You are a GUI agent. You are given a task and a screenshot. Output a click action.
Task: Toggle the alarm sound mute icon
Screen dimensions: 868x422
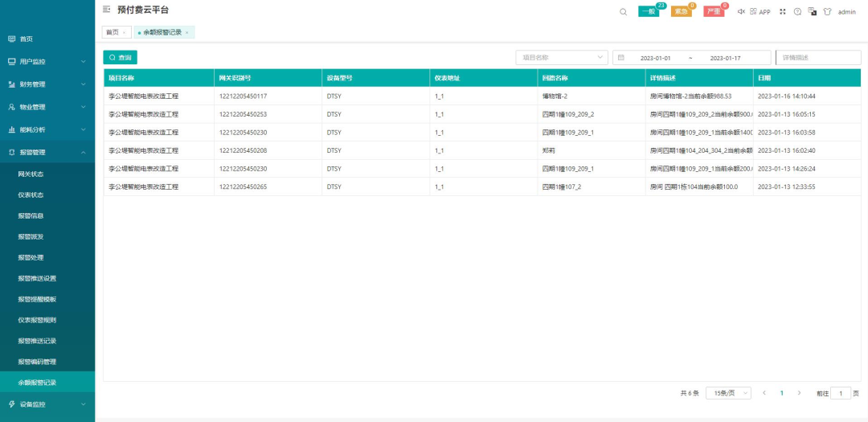[x=741, y=11]
